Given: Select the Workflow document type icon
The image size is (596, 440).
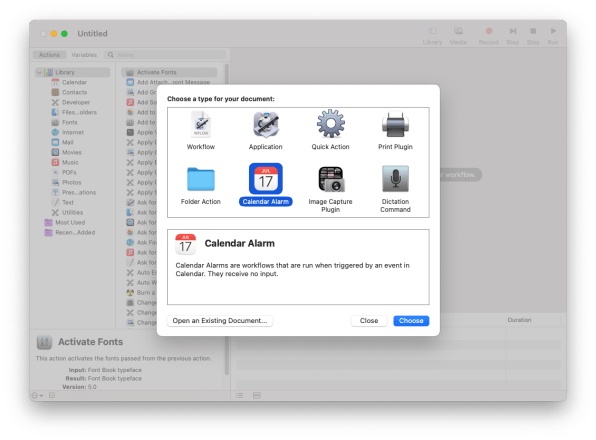Looking at the screenshot, I should pos(201,124).
